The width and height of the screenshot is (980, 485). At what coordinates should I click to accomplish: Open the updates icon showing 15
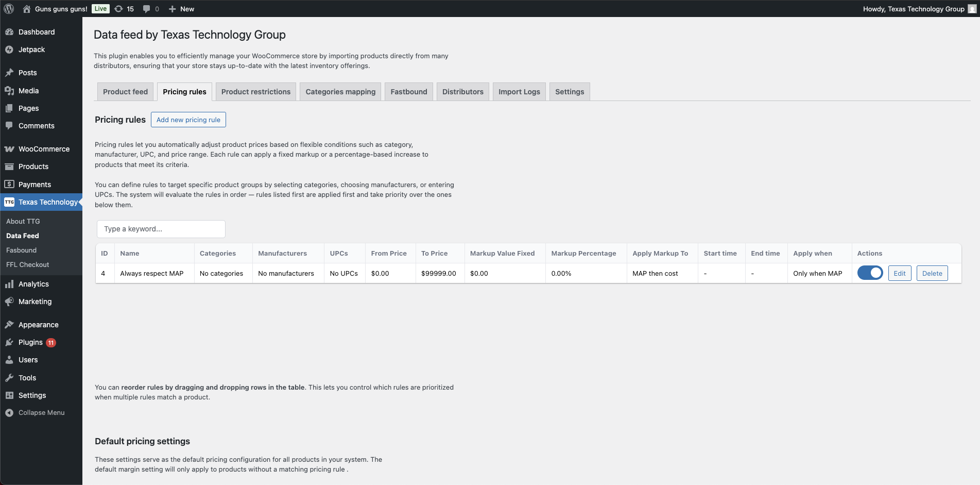124,9
